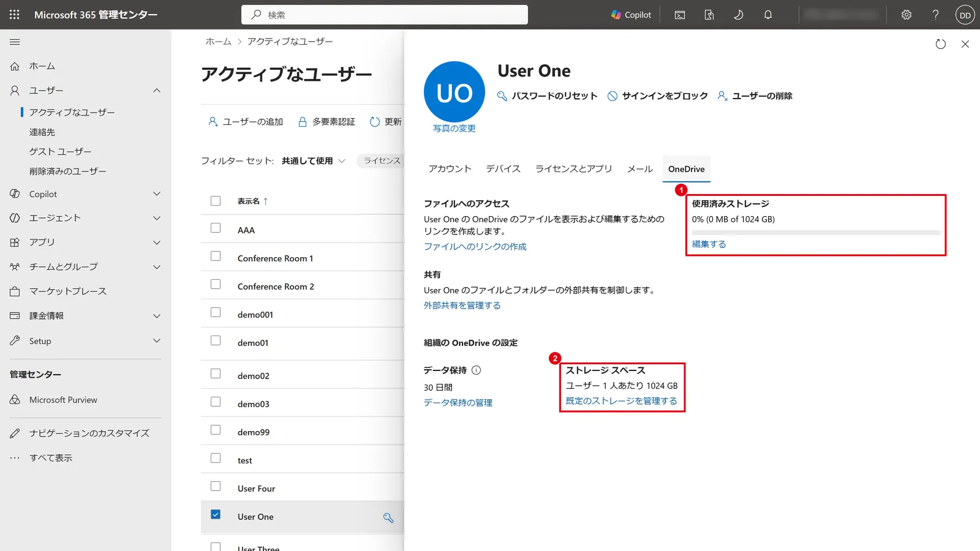Toggle the select-all checkbox in header
980x551 pixels.
point(216,201)
